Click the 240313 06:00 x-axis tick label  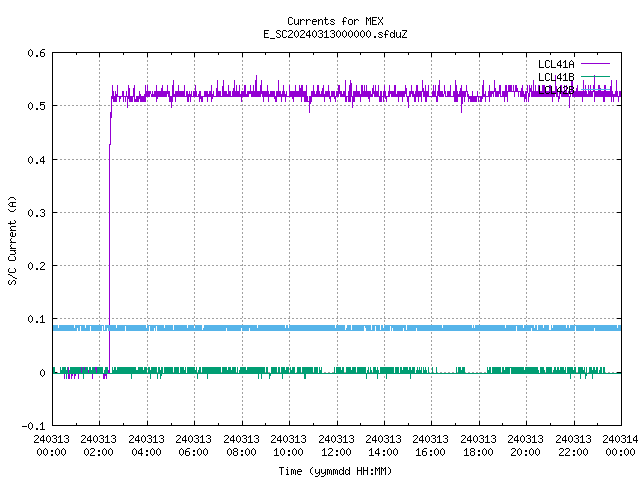point(194,445)
